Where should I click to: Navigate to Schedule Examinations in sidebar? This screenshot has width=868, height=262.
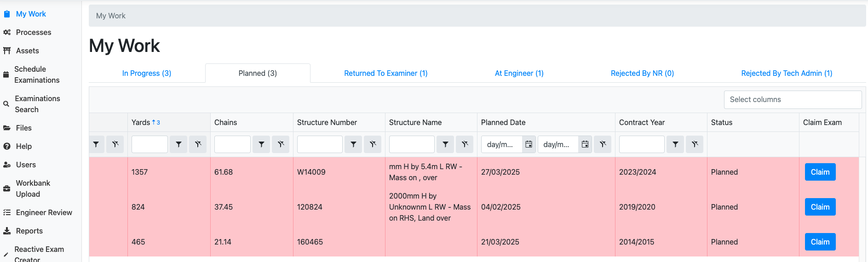(x=37, y=74)
